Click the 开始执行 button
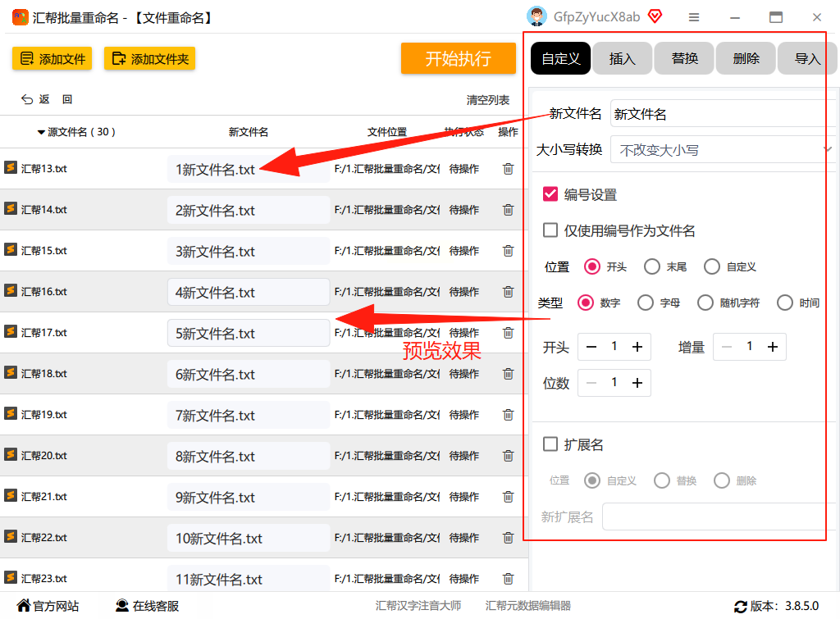Viewport: 840px width, 619px height. point(458,58)
